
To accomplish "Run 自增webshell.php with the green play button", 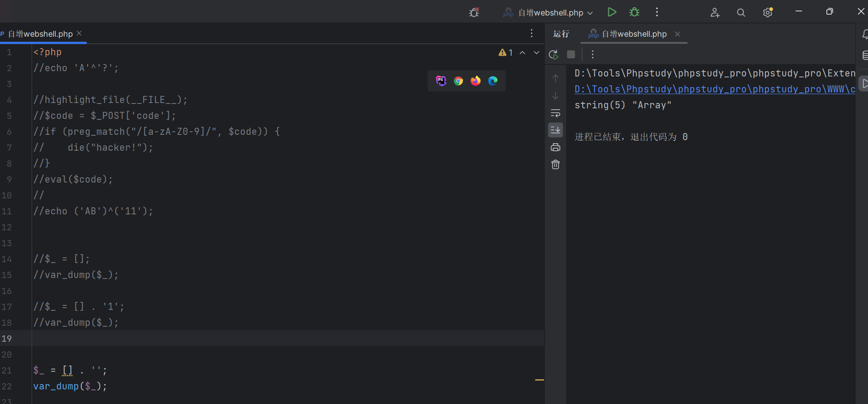I will coord(612,12).
